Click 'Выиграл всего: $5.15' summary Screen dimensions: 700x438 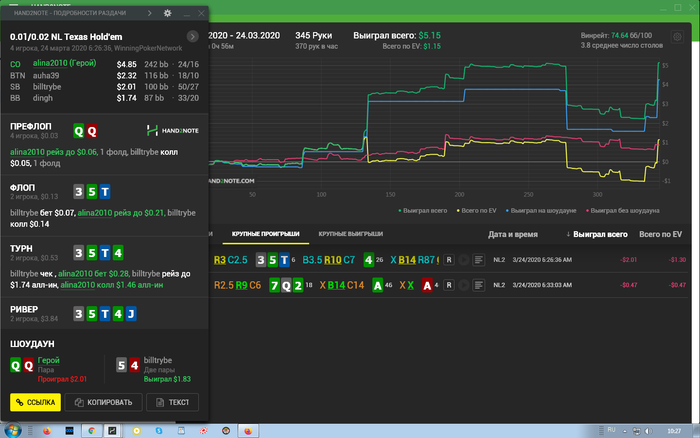(397, 36)
